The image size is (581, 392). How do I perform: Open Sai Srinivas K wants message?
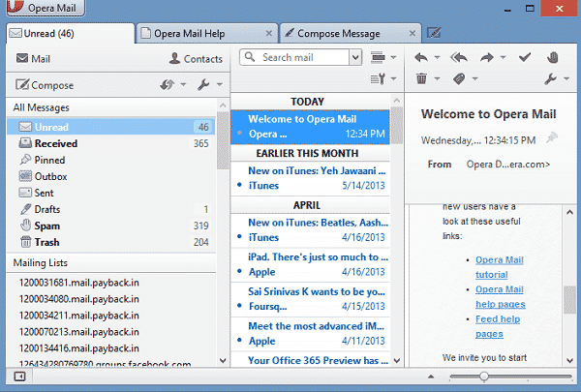click(311, 299)
